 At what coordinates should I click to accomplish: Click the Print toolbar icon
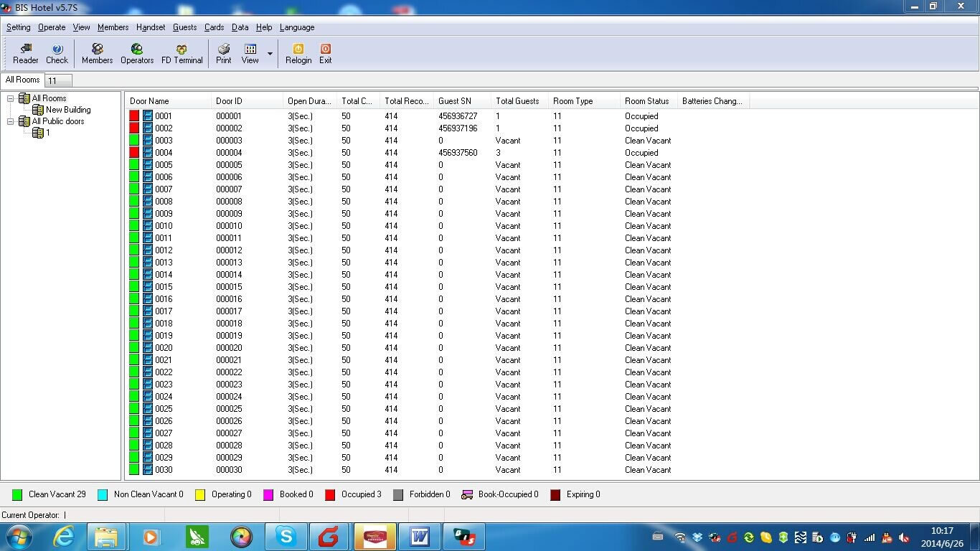224,53
